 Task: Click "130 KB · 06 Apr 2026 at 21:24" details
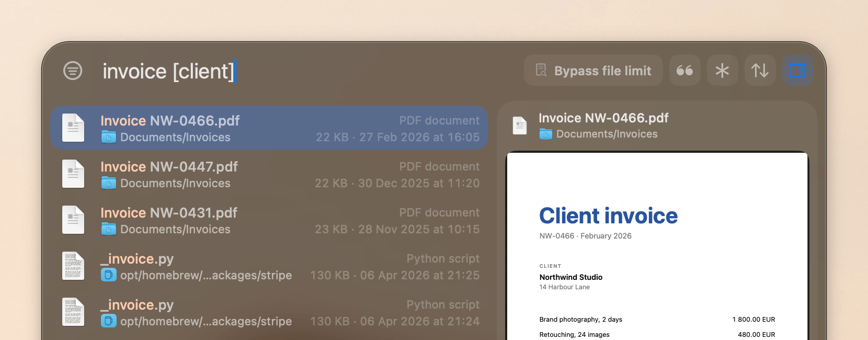tap(395, 322)
